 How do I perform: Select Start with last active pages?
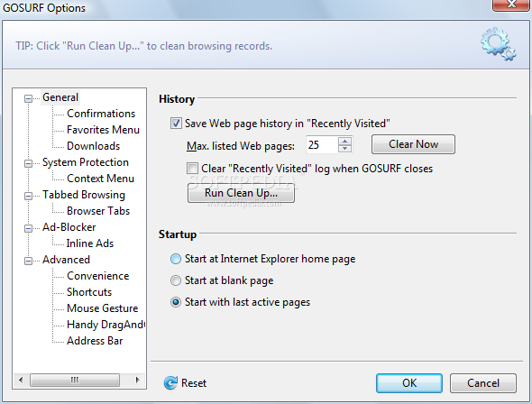pos(176,302)
